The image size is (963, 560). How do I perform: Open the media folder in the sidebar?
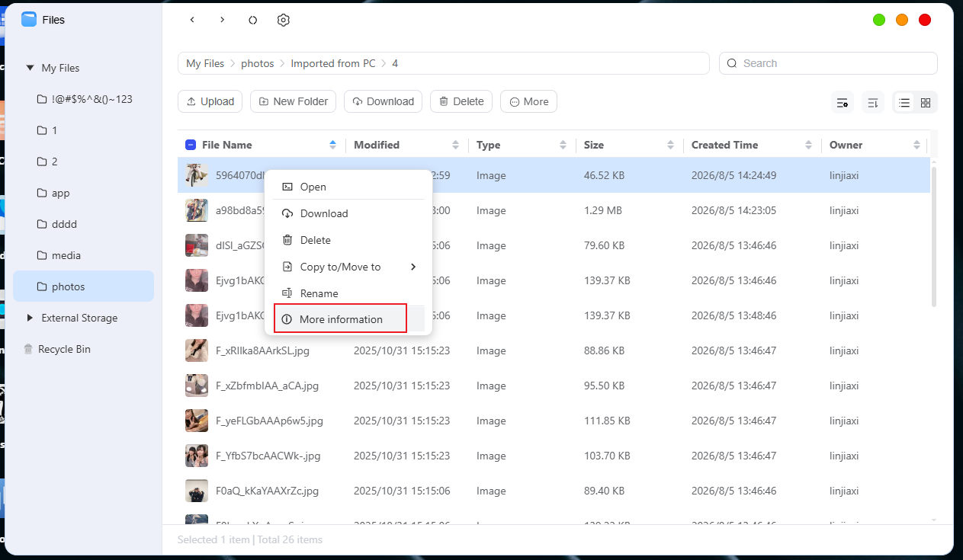(66, 255)
